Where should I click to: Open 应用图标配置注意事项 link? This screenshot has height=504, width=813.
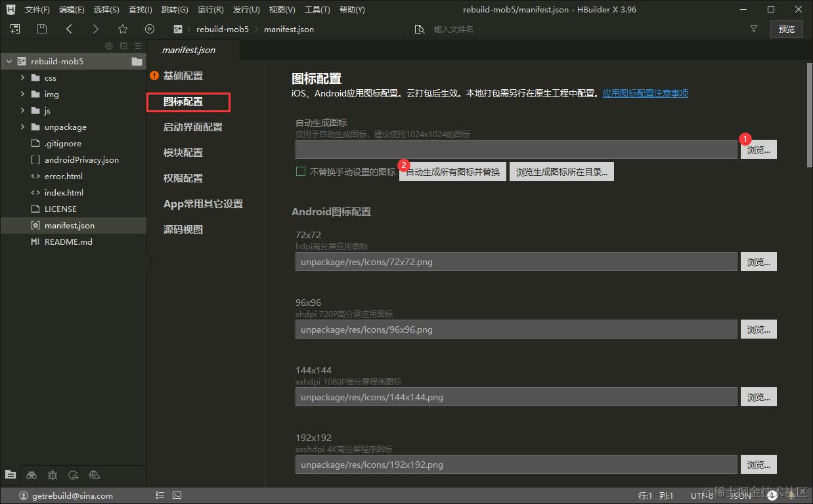[x=646, y=94]
